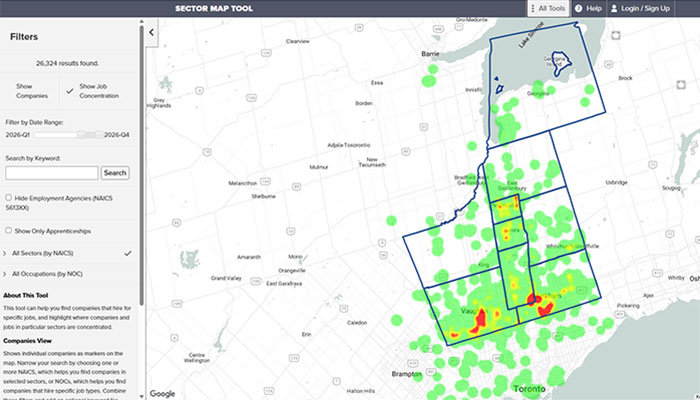
Task: Click the Barrie label on map
Action: [430, 54]
